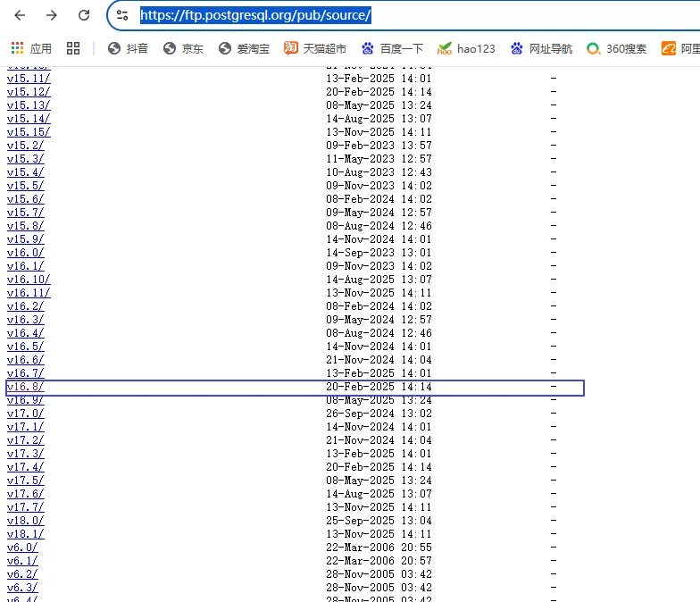This screenshot has height=602, width=700.
Task: Open the v16.10/ directory link
Action: [29, 280]
